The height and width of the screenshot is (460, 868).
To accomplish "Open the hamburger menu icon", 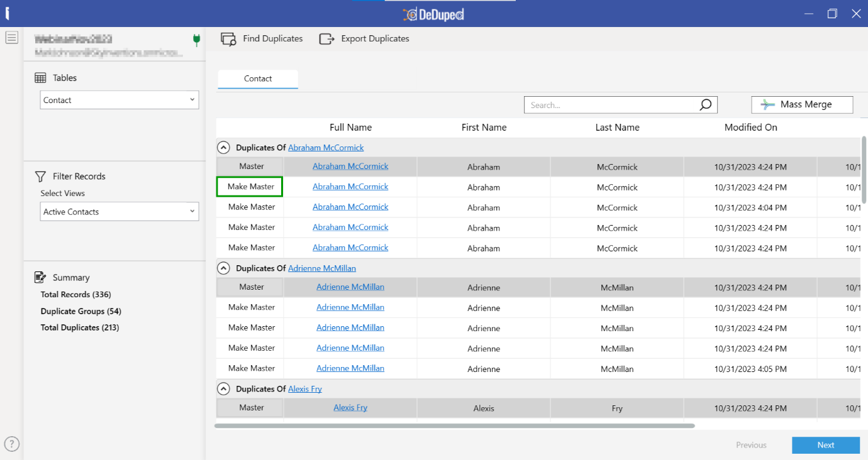I will 11,38.
